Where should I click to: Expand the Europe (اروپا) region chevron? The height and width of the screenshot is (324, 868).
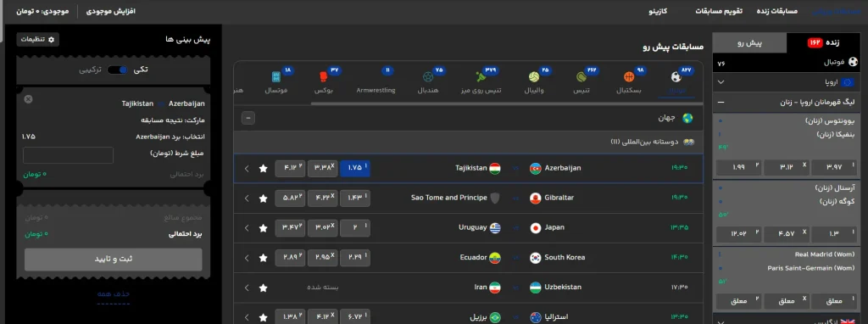[x=721, y=82]
